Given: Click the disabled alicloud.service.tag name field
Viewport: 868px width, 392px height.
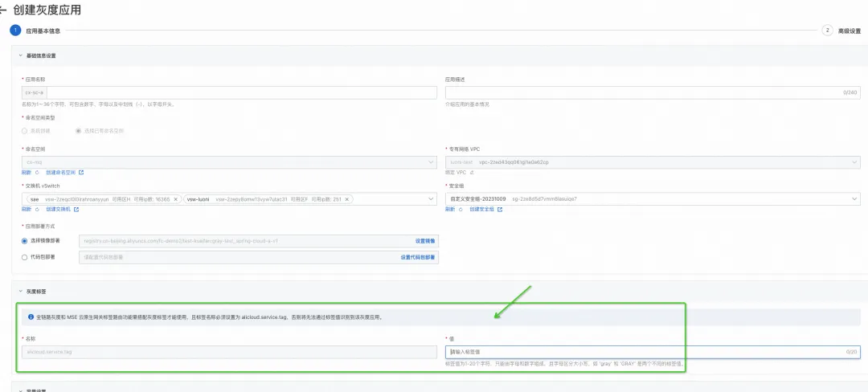Looking at the screenshot, I should point(229,352).
